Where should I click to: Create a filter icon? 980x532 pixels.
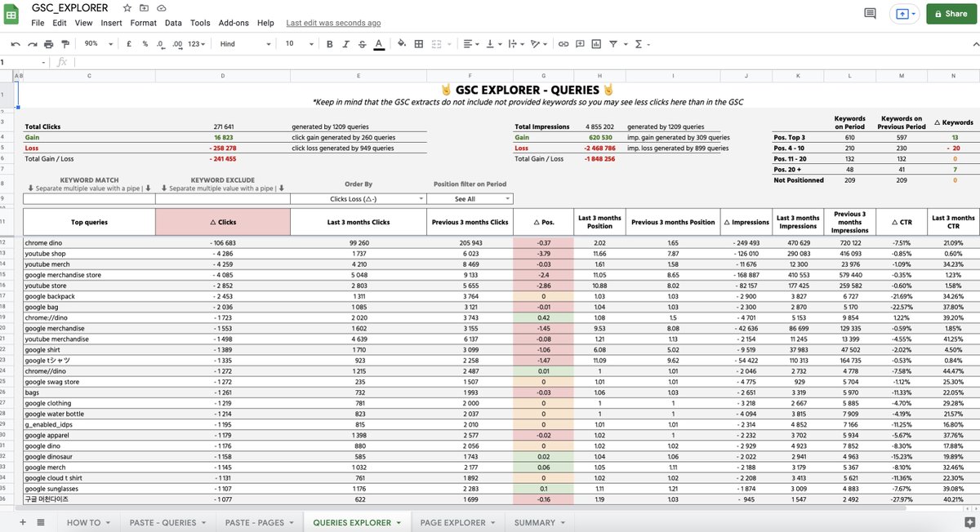pyautogui.click(x=615, y=44)
